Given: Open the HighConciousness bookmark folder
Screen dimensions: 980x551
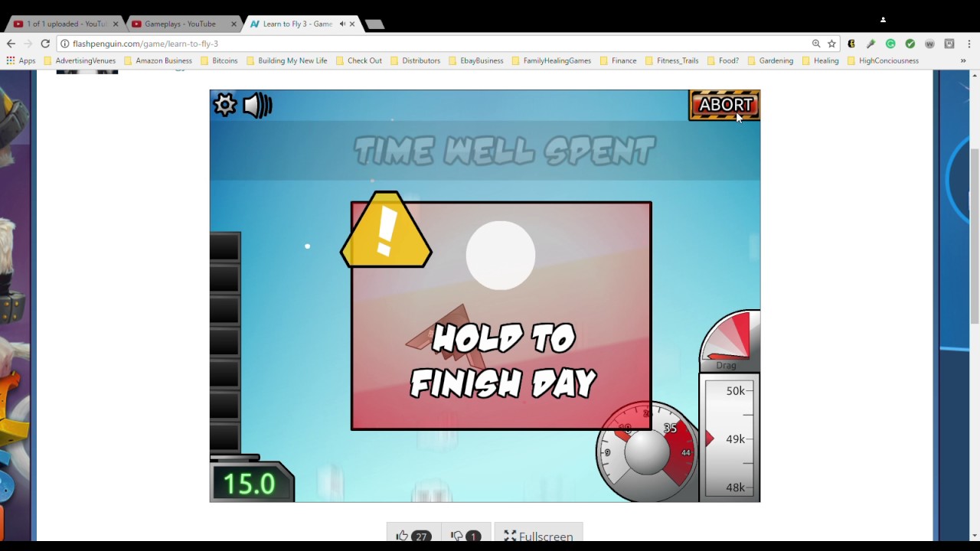Looking at the screenshot, I should (883, 60).
